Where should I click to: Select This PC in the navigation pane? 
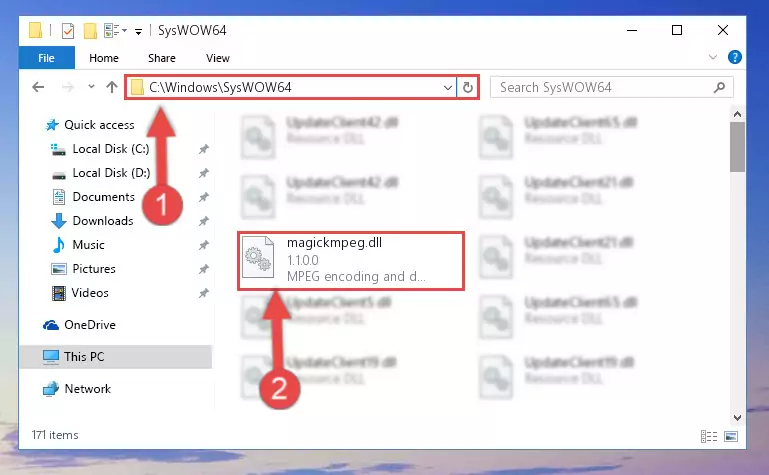84,357
